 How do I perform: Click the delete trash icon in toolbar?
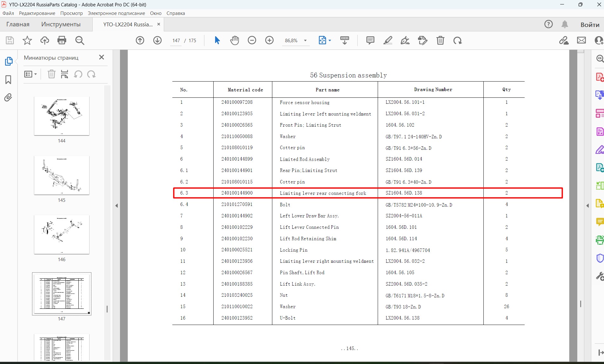(x=440, y=40)
